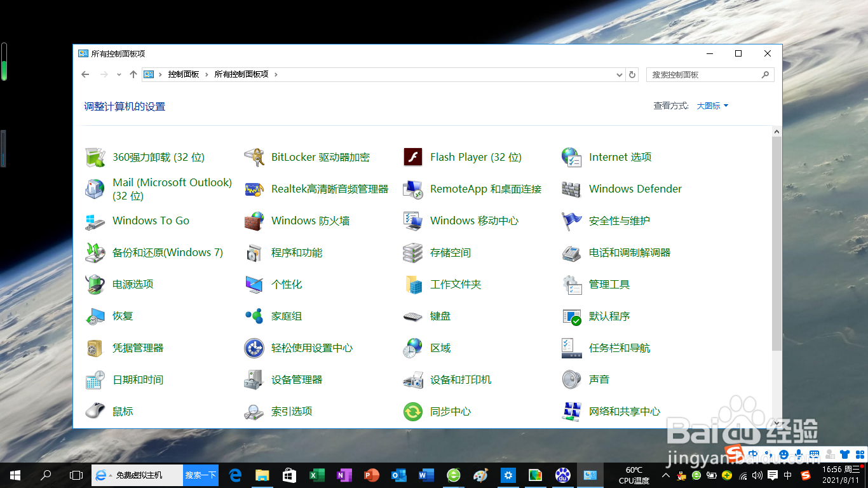The image size is (868, 488).
Task: Go up one level with up arrow
Action: 133,74
